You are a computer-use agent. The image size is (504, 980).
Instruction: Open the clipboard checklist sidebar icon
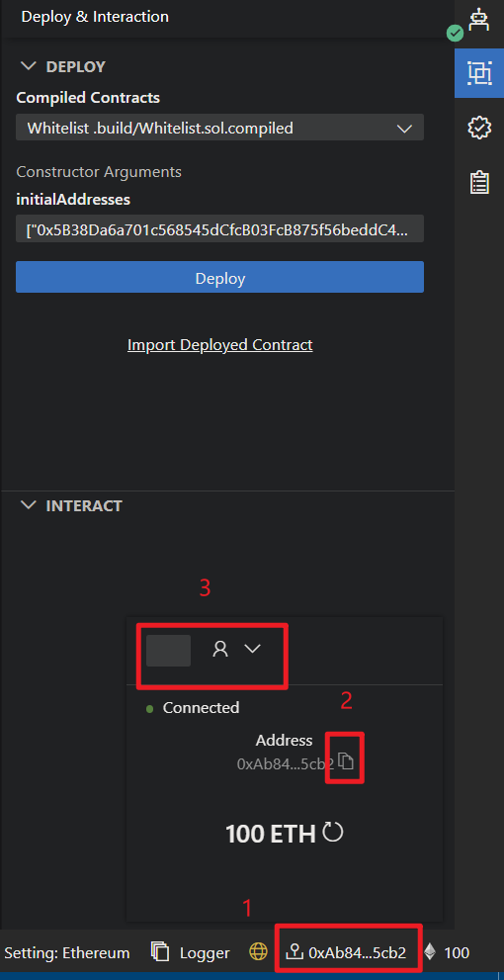[x=479, y=183]
